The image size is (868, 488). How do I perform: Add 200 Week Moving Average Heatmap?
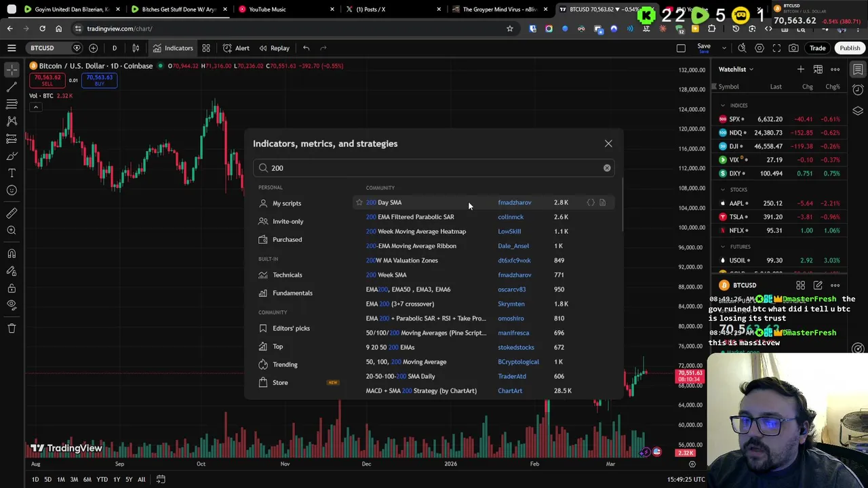[416, 232]
